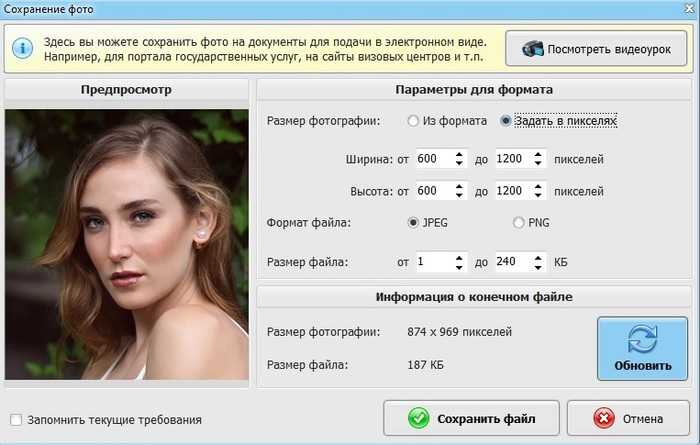Cancel the dialog with Отмена
Viewport: 700px width, 445px height.
[x=628, y=418]
